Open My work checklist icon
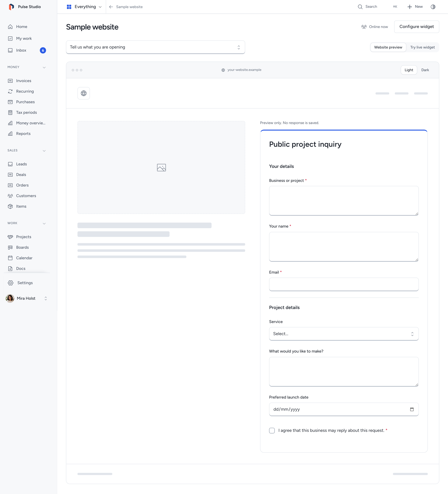448x494 pixels. (10, 38)
